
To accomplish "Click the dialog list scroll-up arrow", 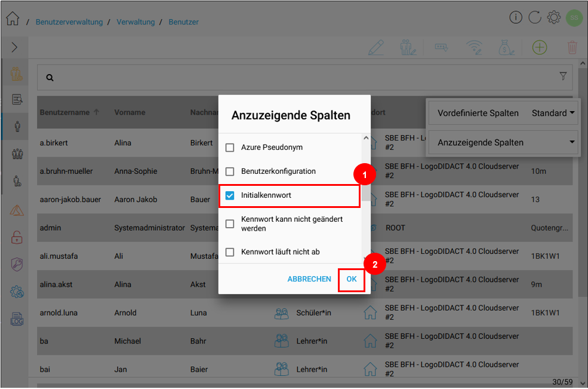I will tap(366, 138).
